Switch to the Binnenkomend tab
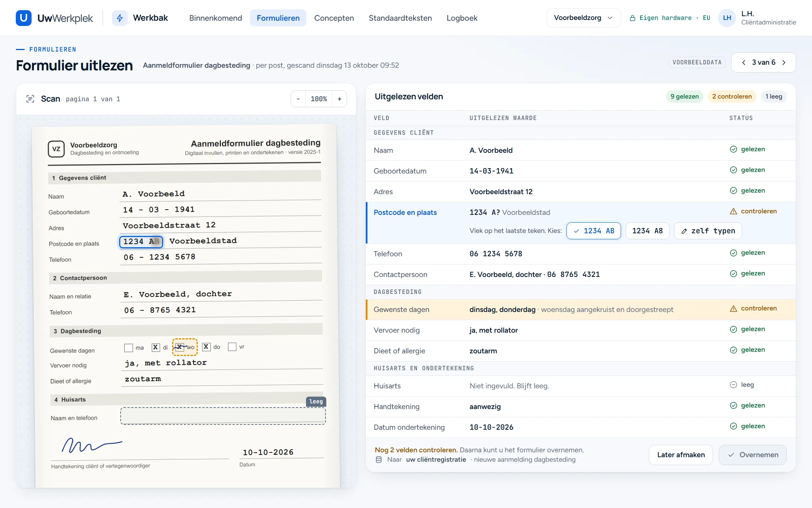Screen dimensions: 812x508 click(215, 18)
